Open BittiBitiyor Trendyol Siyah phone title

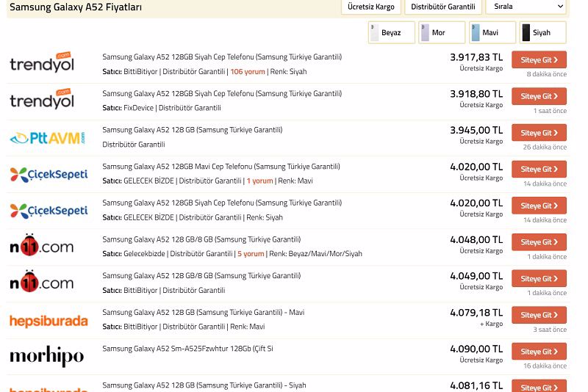point(222,57)
